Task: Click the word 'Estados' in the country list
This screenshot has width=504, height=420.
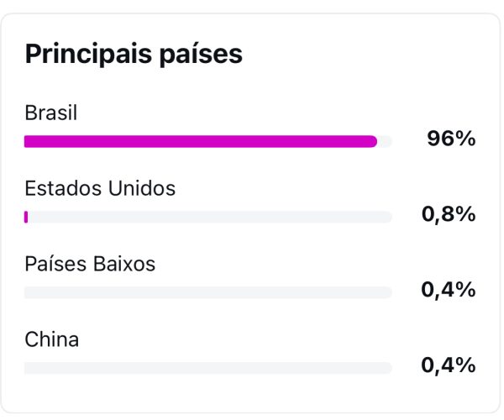Action: 63,188
